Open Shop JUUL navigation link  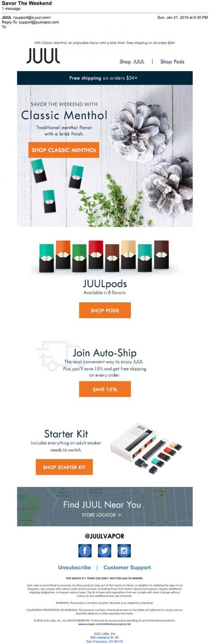pyautogui.click(x=132, y=62)
